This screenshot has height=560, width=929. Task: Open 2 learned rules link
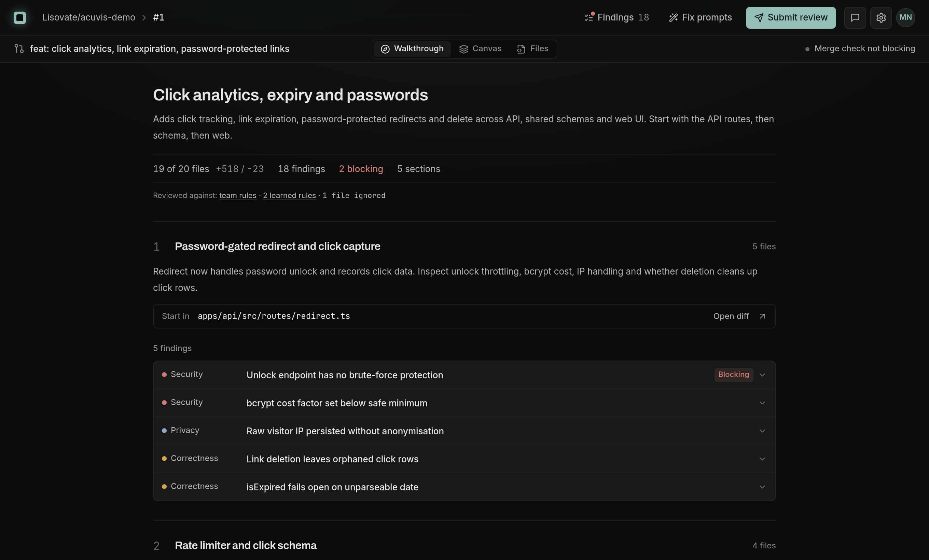tap(289, 196)
